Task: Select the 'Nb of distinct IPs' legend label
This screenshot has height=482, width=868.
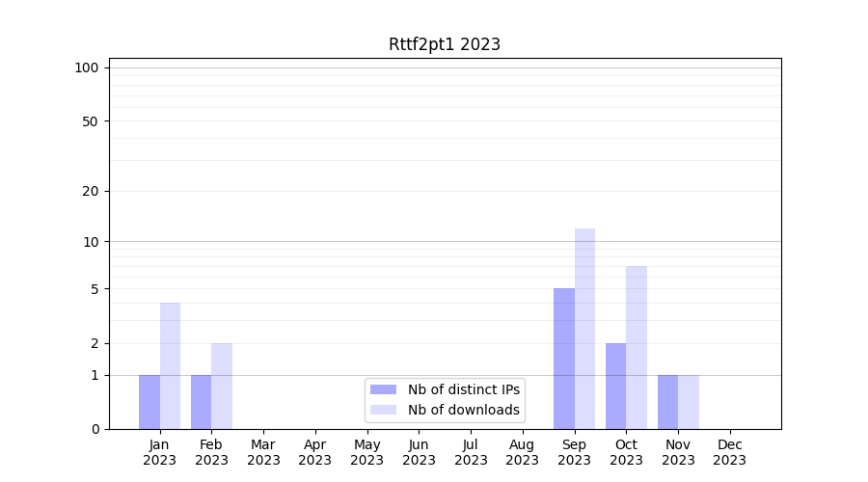Action: pyautogui.click(x=463, y=389)
